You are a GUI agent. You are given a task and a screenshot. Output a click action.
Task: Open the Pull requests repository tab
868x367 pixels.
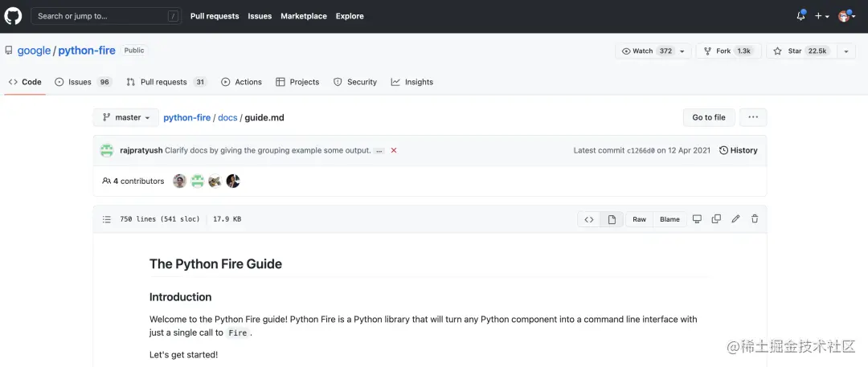click(x=166, y=82)
